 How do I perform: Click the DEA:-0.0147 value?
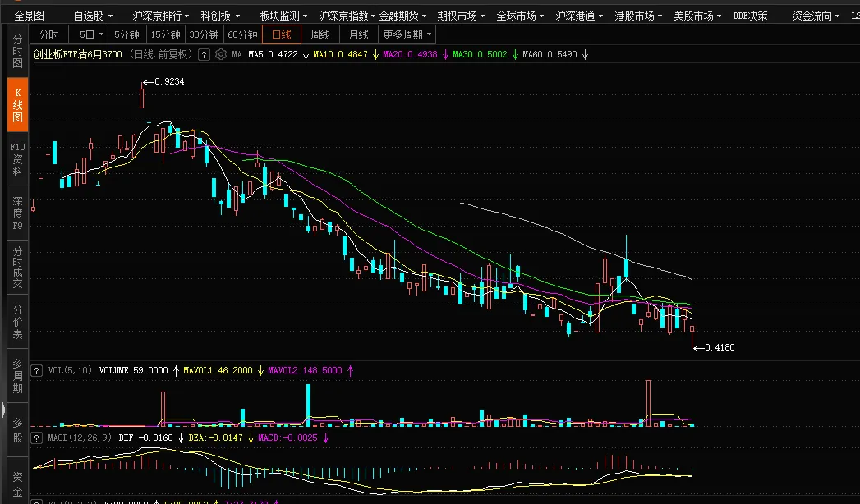point(215,438)
